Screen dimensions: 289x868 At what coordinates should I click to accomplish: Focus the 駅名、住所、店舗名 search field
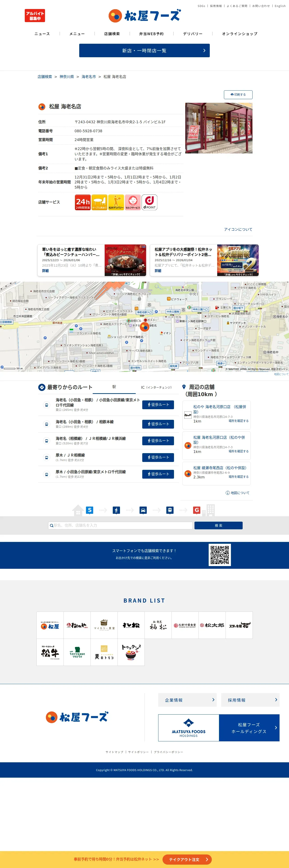tap(120, 525)
